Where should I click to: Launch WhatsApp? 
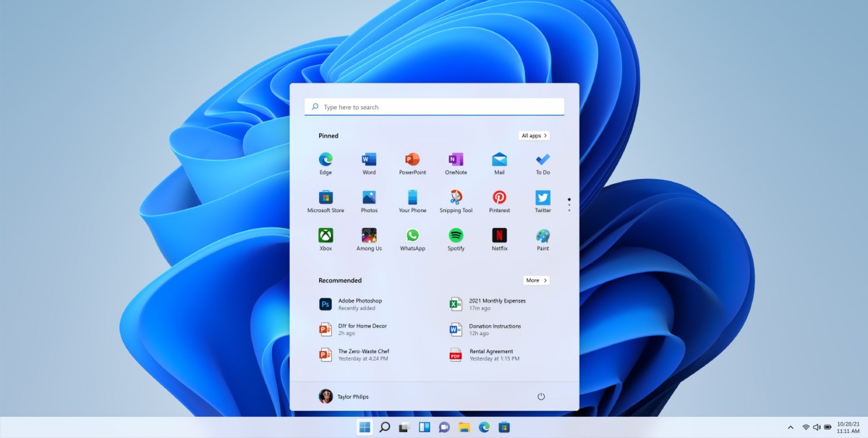(x=412, y=237)
